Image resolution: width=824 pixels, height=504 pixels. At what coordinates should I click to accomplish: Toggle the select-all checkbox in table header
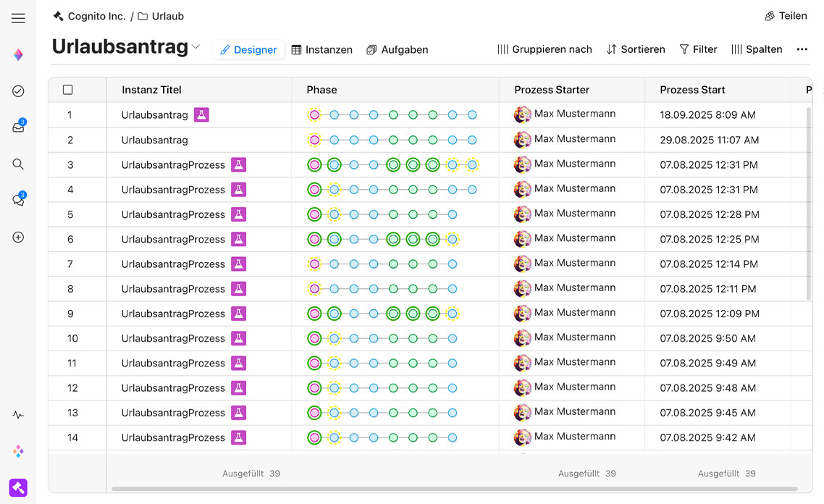coord(68,90)
